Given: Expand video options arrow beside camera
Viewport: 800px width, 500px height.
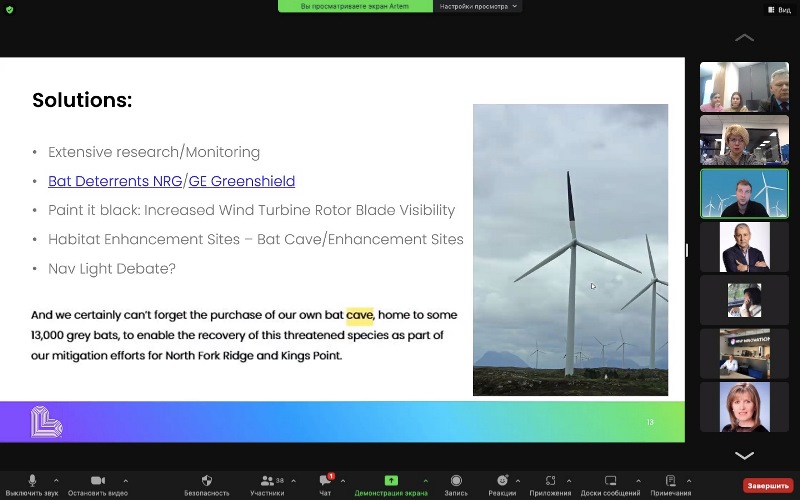Looking at the screenshot, I should point(125,481).
